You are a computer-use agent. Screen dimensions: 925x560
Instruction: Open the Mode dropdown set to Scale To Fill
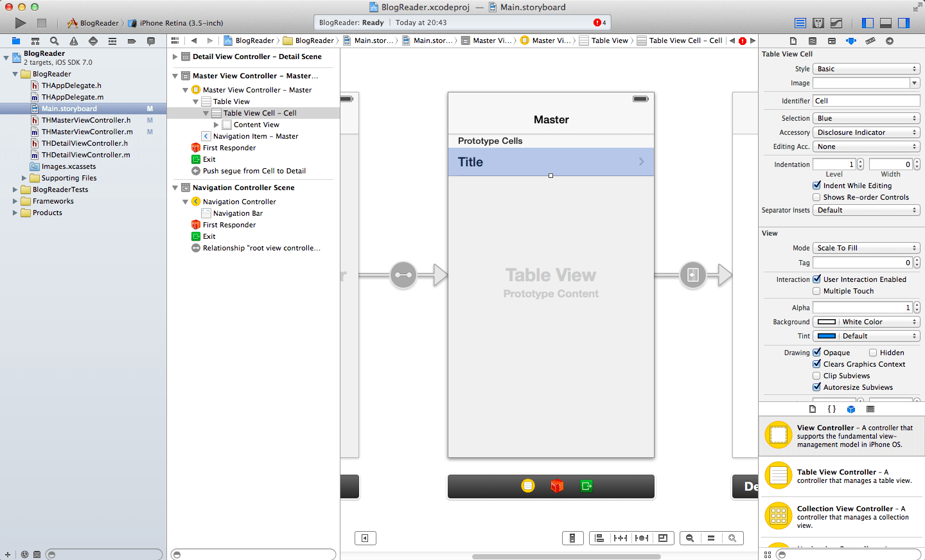pos(867,248)
